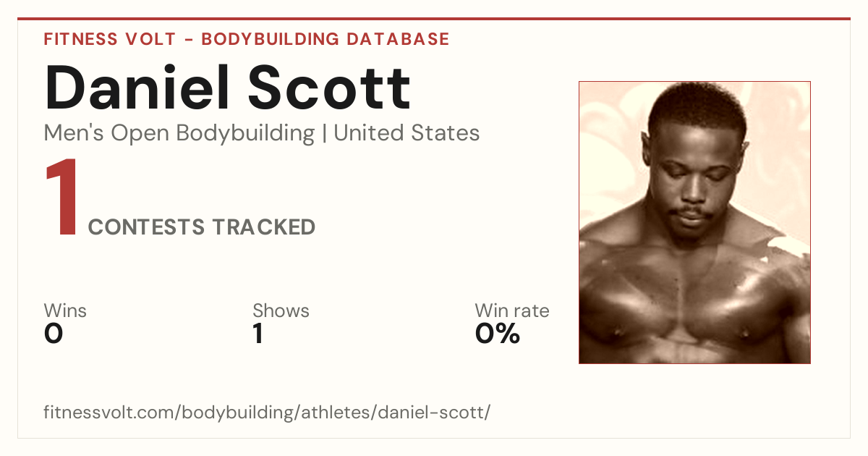This screenshot has width=868, height=456.
Task: Click the word Scott in the title
Action: [x=331, y=88]
